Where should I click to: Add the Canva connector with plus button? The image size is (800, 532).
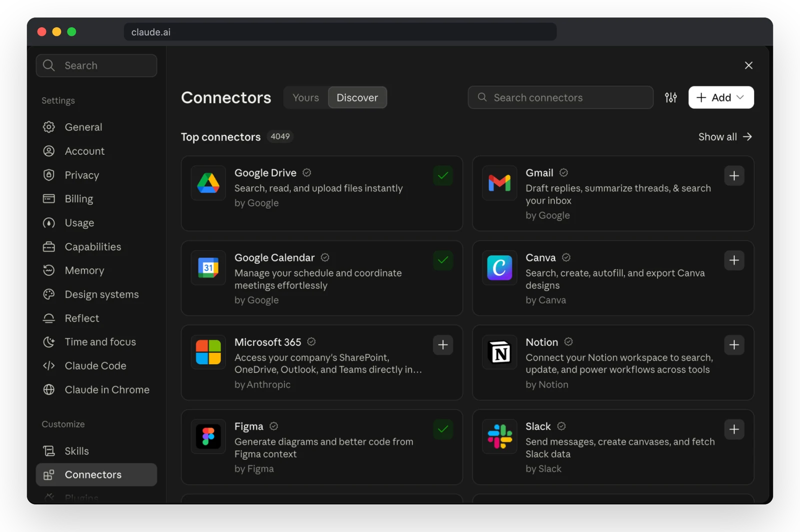point(734,260)
